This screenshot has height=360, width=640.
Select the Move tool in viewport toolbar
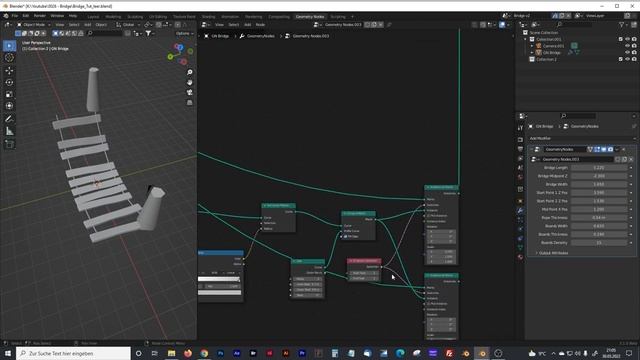click(x=9, y=70)
